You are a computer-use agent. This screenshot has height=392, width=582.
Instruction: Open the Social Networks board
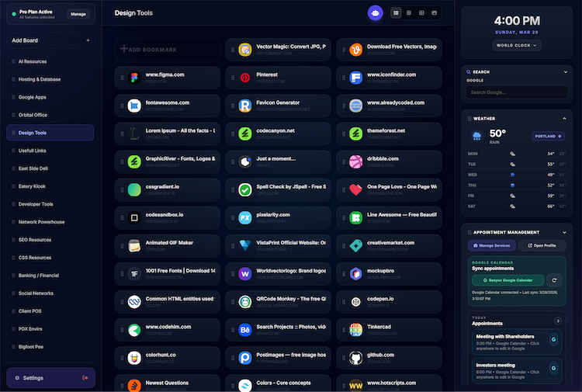[x=50, y=293]
